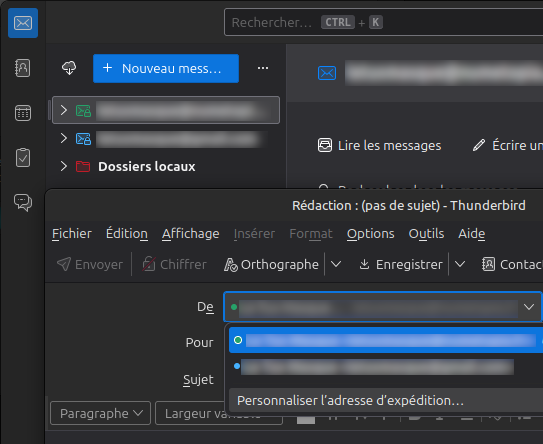This screenshot has width=543, height=444.
Task: Click the cloud download get messages icon
Action: (x=69, y=68)
